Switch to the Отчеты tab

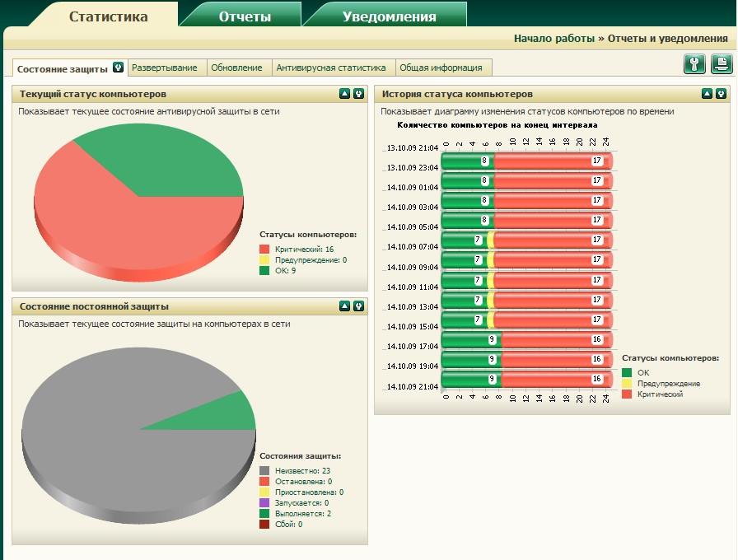[x=245, y=16]
